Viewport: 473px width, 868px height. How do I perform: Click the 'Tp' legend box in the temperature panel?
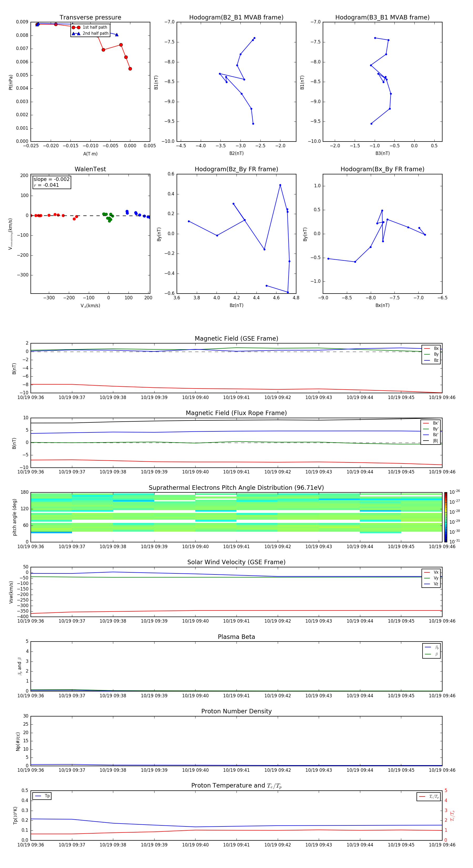point(42,796)
